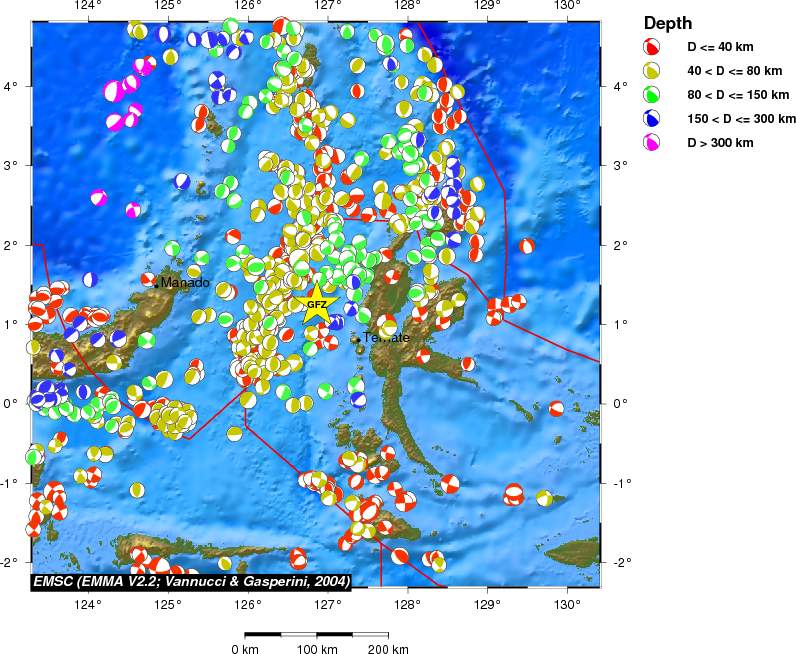Select the Manado city marker dot
Viewport: 796px width, 654px height.
pos(155,284)
